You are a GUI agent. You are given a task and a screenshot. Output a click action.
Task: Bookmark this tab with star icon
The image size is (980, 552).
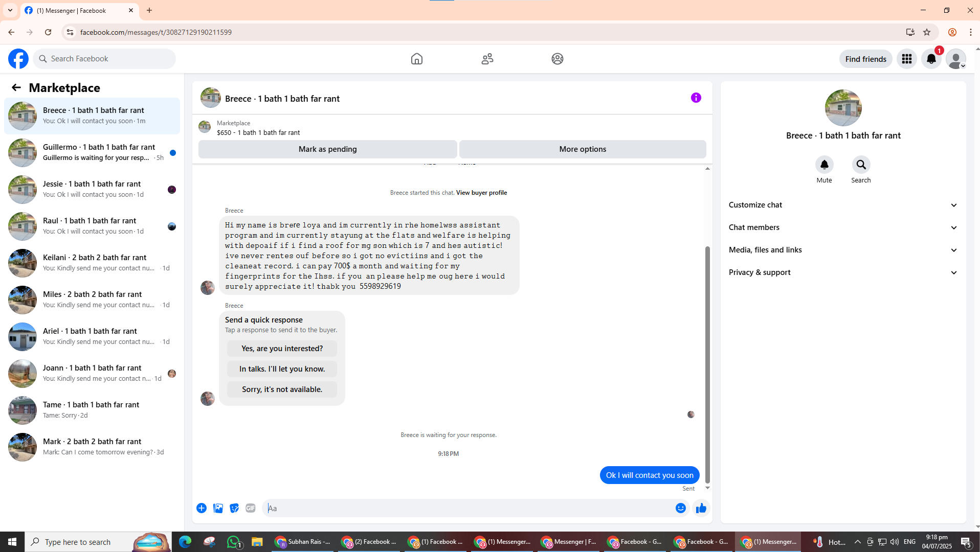click(927, 32)
